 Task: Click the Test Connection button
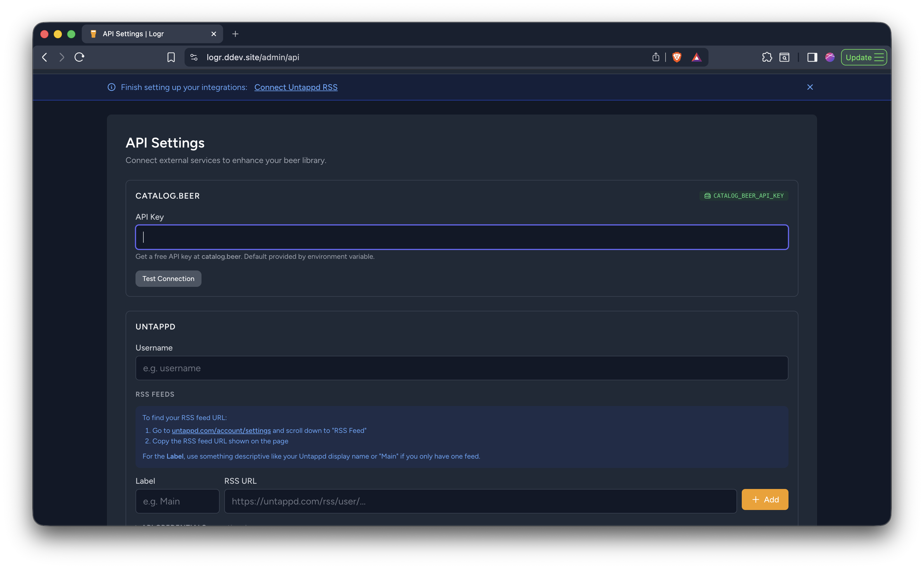[168, 278]
